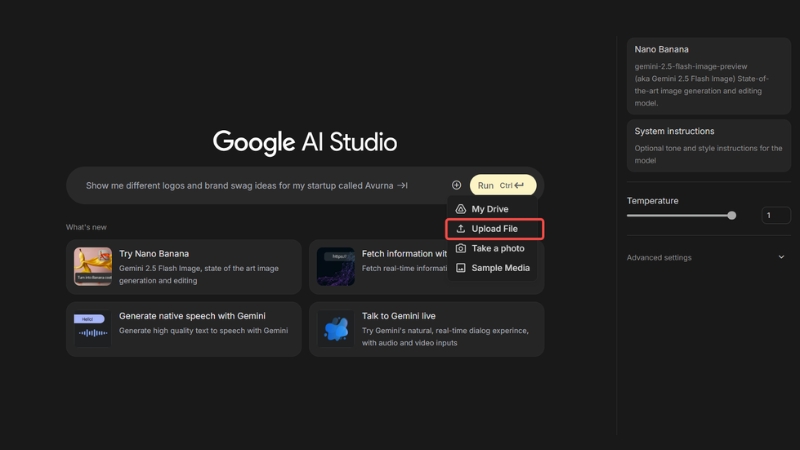
Task: Open Generate native speech with Gemini card
Action: (184, 329)
